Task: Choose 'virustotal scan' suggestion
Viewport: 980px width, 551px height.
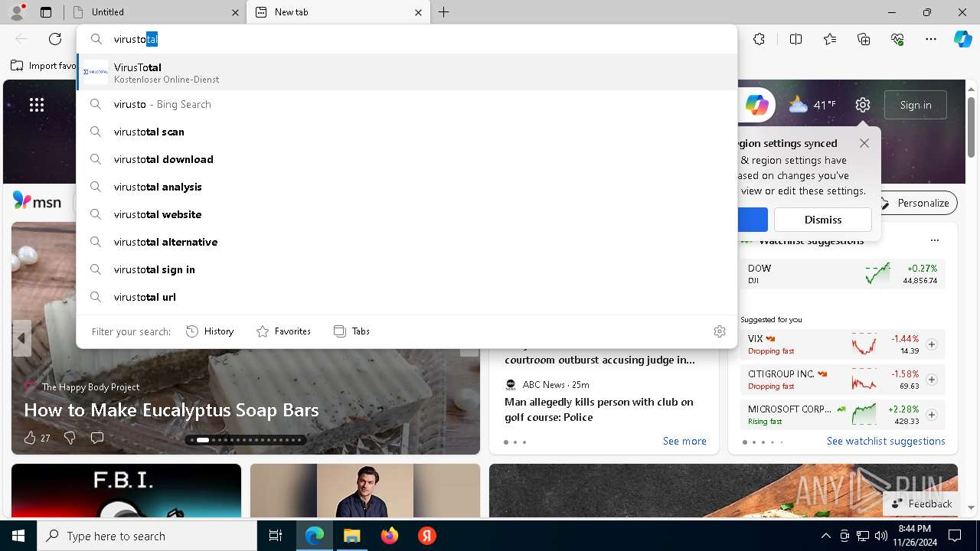Action: click(x=407, y=132)
